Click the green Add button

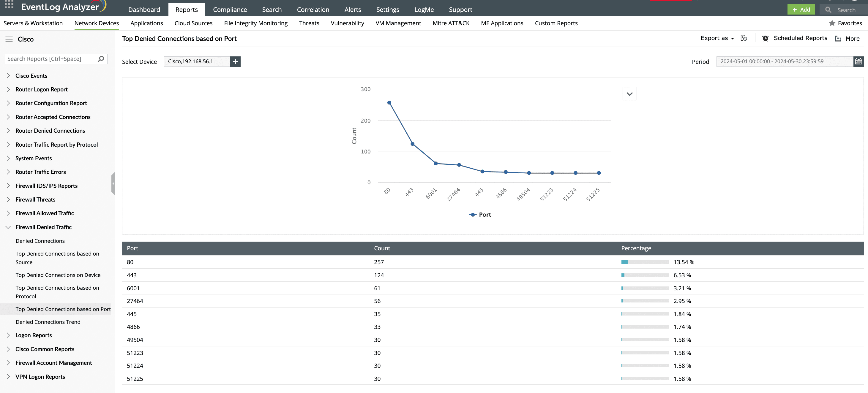point(801,9)
